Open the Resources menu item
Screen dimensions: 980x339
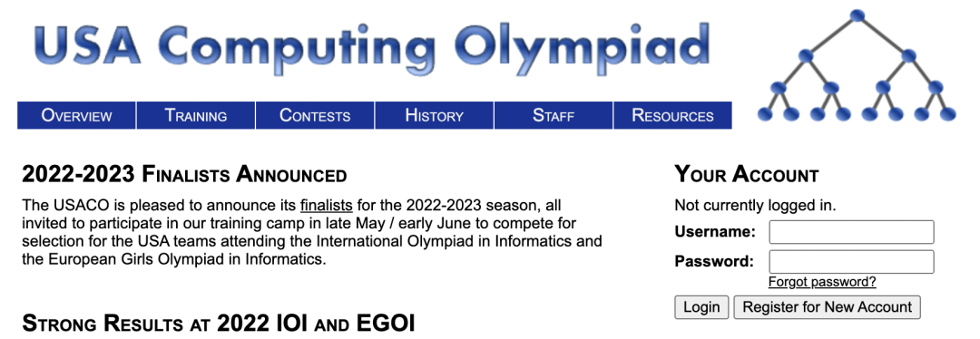tap(672, 115)
